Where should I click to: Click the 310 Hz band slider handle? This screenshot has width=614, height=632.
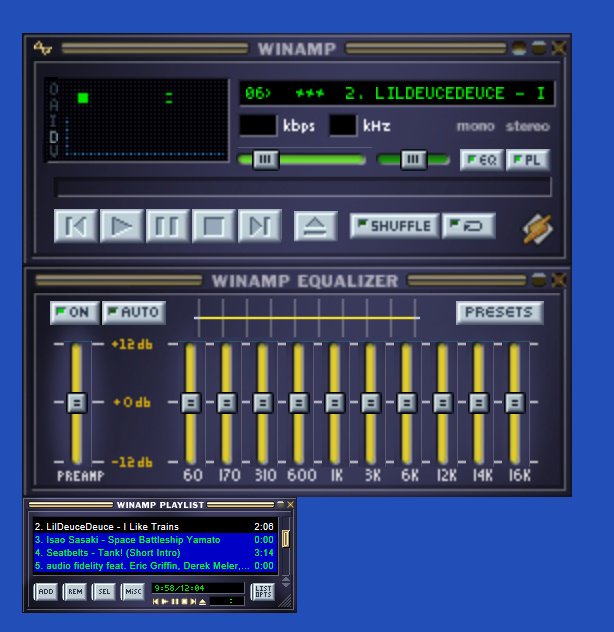[262, 403]
